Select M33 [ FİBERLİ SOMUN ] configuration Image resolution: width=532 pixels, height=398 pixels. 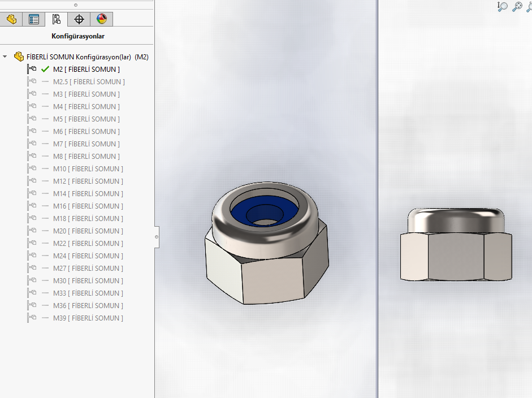click(88, 293)
